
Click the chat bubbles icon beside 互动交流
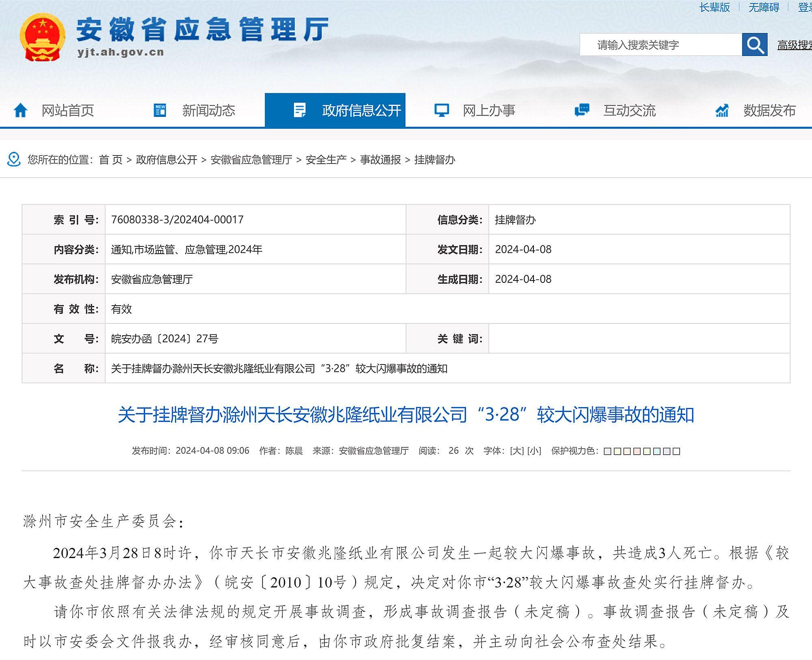click(582, 110)
